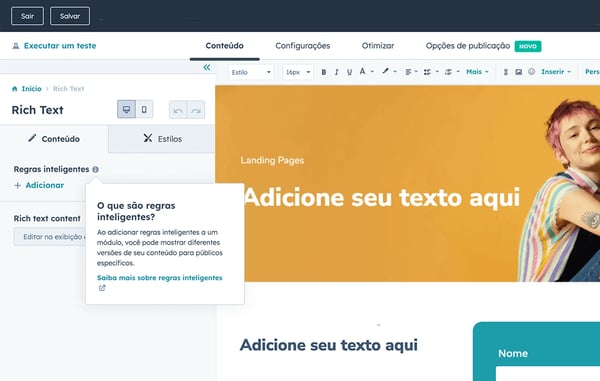Click the undo arrow button
This screenshot has height=381, width=600.
[178, 110]
